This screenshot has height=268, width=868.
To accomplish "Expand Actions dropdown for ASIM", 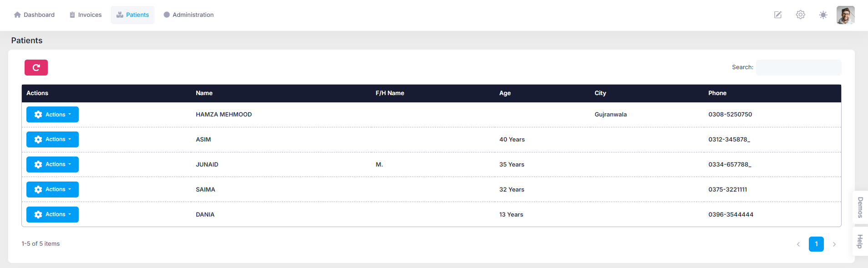I will click(x=52, y=140).
